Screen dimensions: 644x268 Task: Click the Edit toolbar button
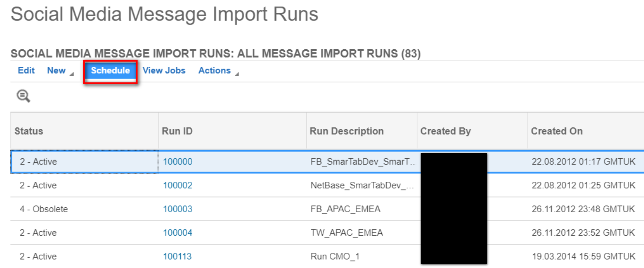click(x=26, y=71)
